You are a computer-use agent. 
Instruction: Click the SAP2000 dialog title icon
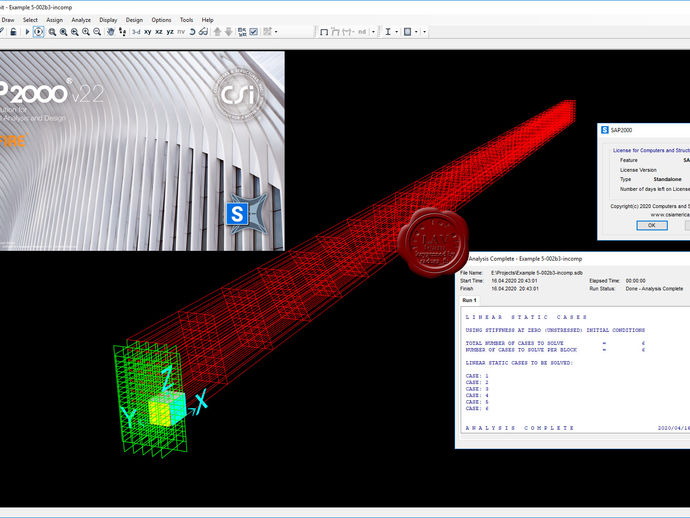[x=605, y=130]
